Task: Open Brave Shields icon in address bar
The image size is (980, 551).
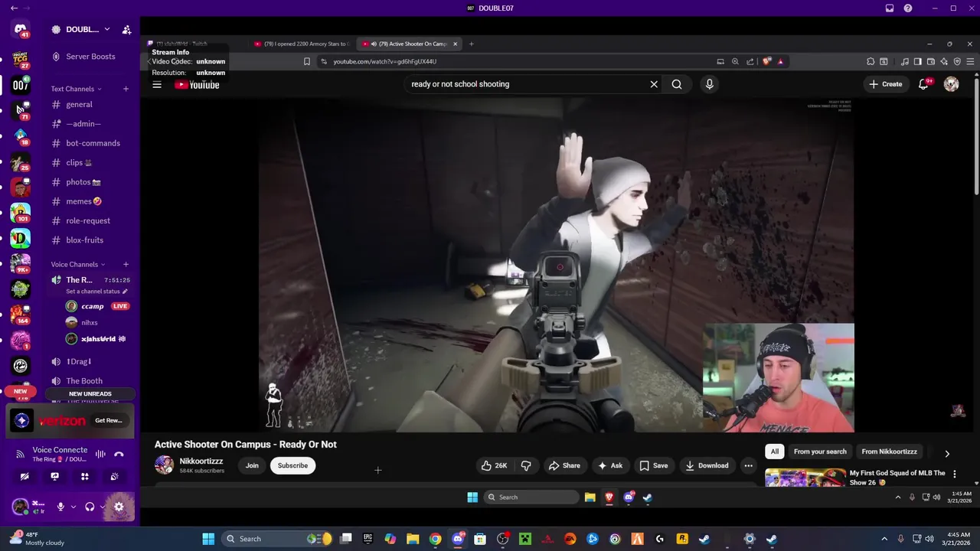Action: coord(767,61)
